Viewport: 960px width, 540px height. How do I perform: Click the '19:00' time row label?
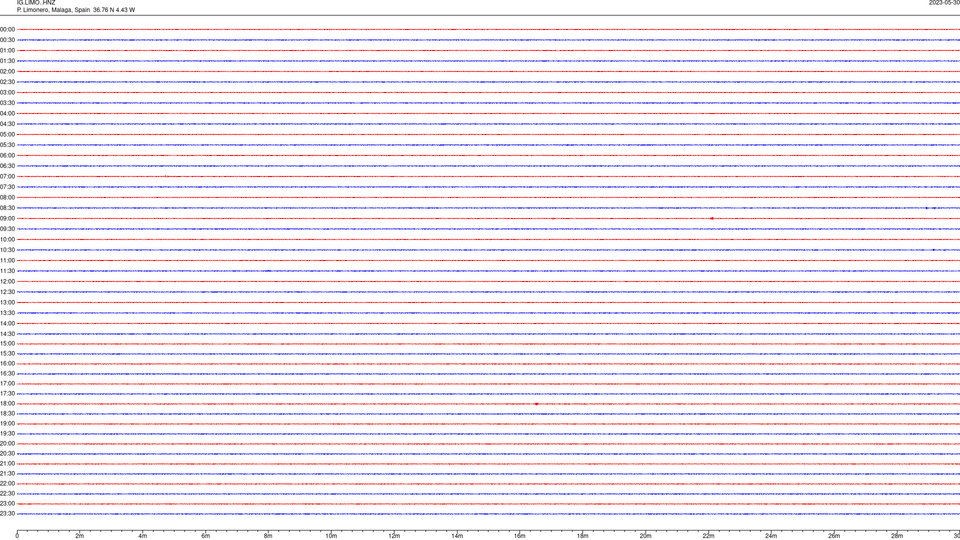[x=7, y=424]
